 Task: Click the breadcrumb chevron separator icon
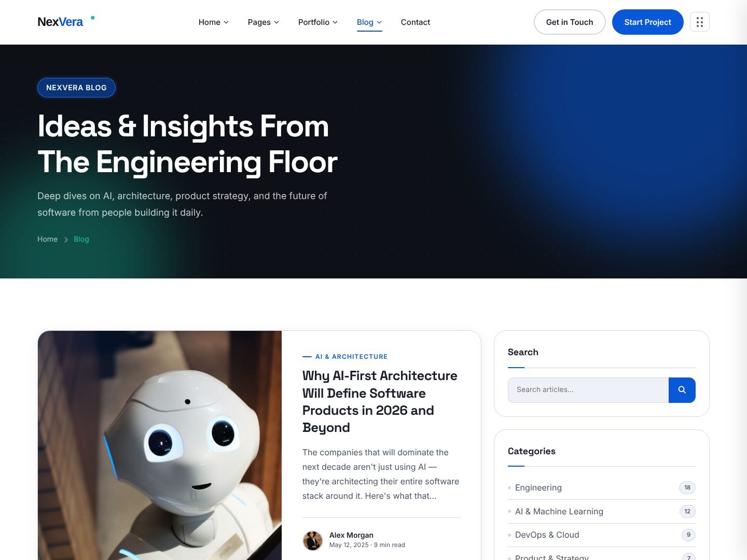point(66,240)
